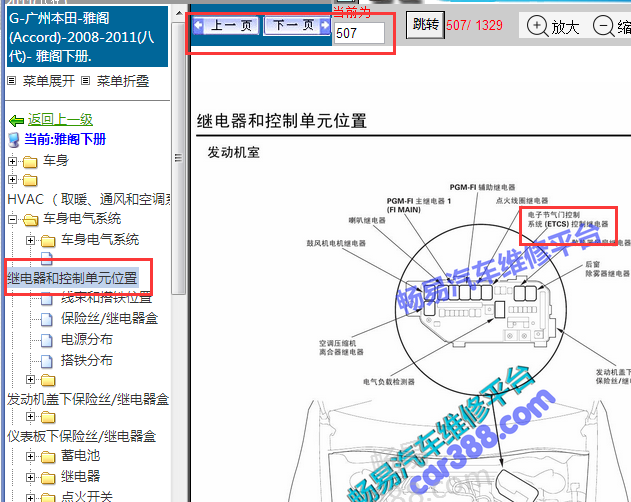Click the computer icon beside 当前:雅阁下册
This screenshot has height=502, width=631.
click(14, 140)
